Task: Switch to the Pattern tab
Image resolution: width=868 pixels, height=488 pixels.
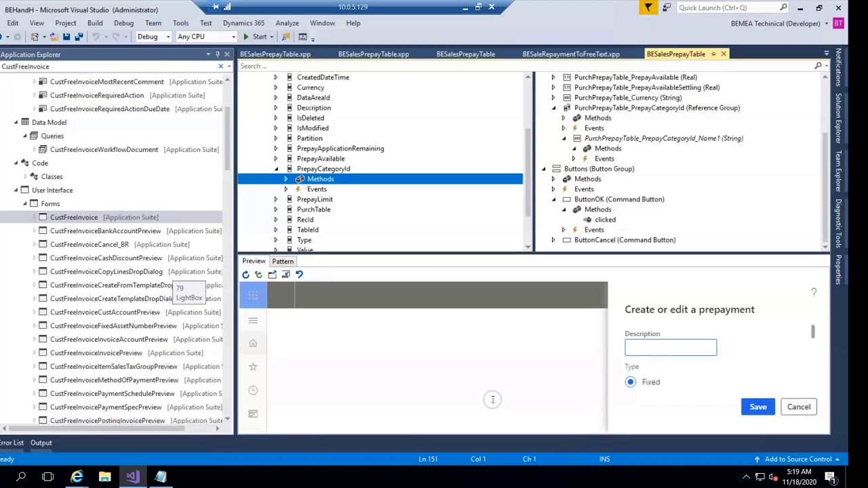Action: 283,261
